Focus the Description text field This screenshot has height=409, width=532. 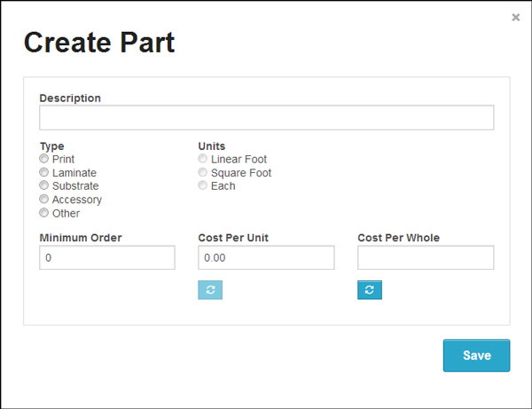(267, 117)
